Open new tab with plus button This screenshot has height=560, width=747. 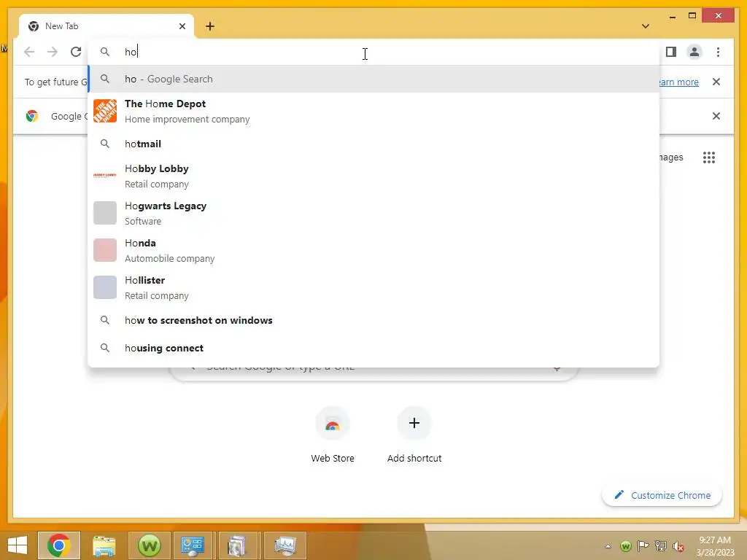pyautogui.click(x=210, y=26)
